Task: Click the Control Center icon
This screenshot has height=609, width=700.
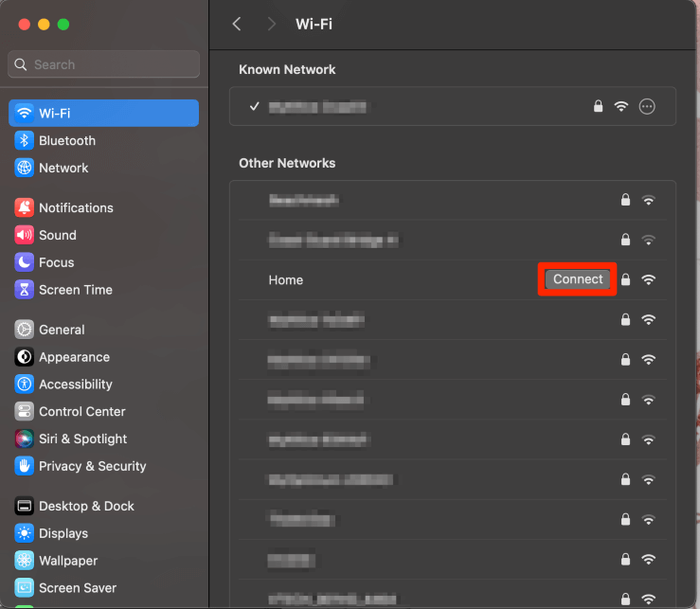Action: tap(24, 411)
